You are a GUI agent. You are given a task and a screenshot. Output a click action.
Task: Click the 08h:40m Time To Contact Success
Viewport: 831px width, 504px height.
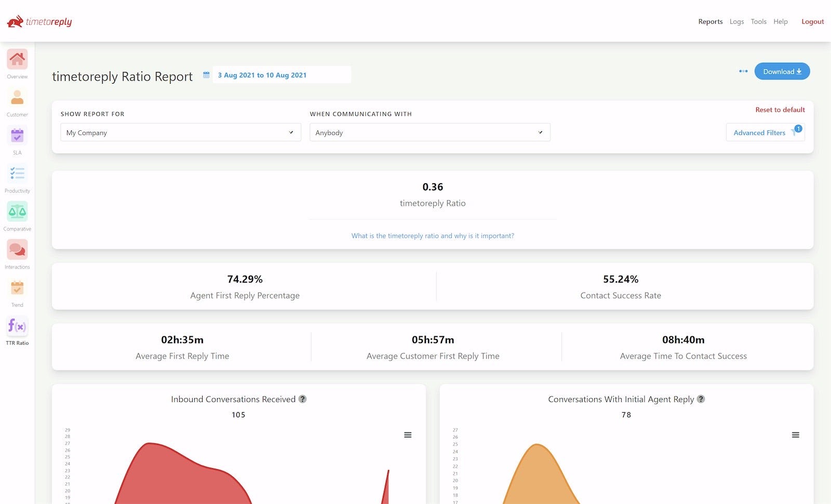(x=683, y=340)
